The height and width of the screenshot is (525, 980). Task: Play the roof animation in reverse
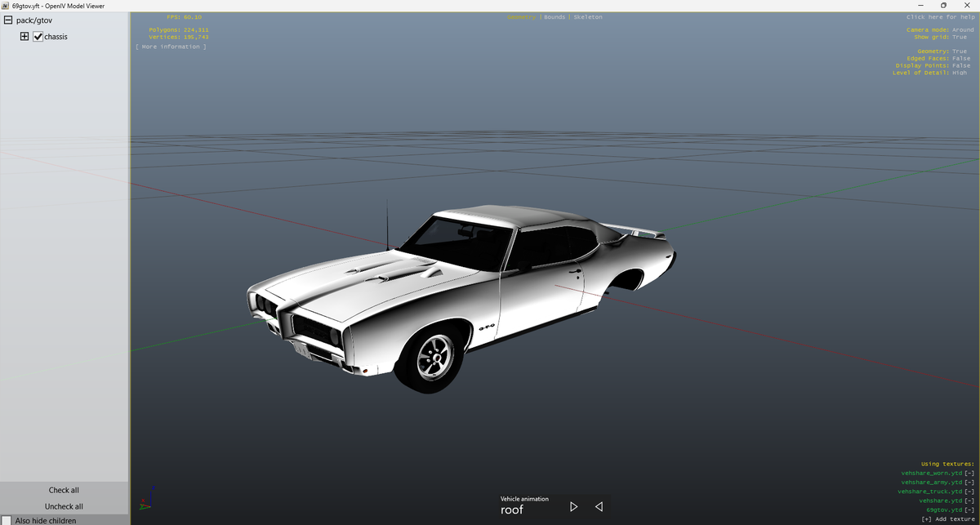tap(599, 507)
